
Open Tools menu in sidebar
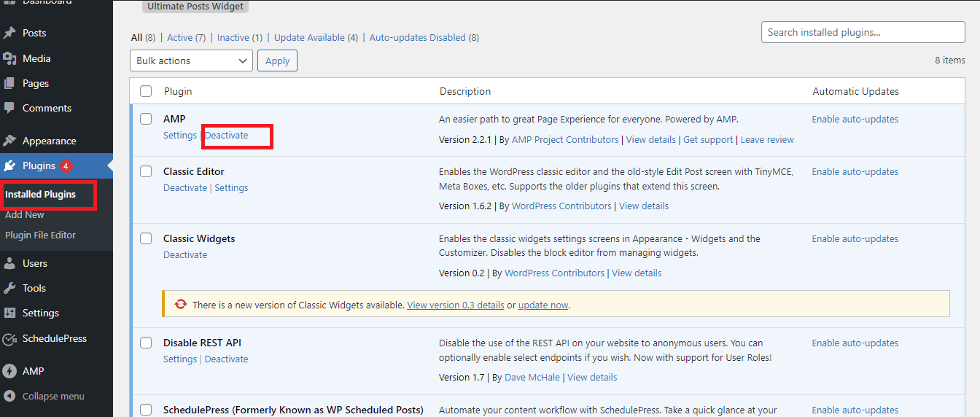(x=34, y=288)
